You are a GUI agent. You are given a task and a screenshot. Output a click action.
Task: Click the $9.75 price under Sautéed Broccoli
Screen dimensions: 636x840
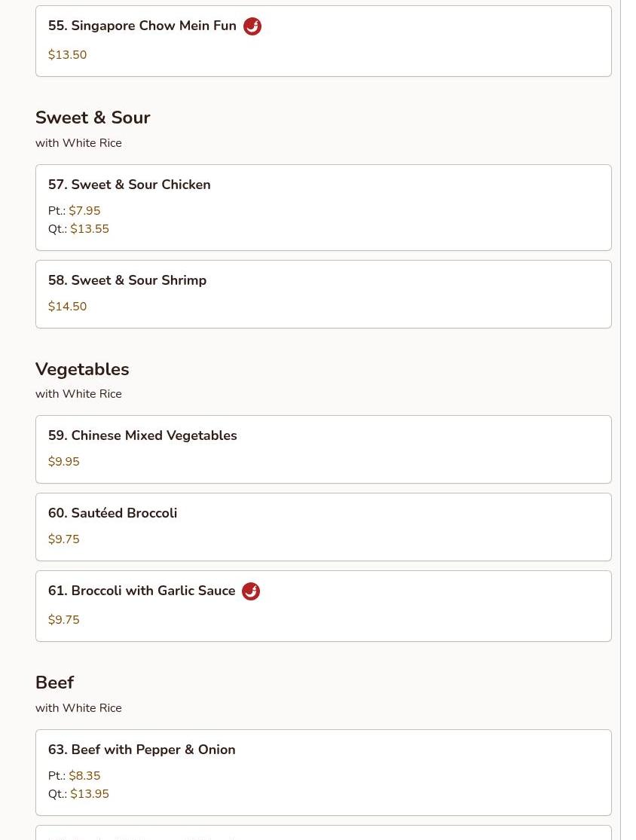(x=63, y=539)
